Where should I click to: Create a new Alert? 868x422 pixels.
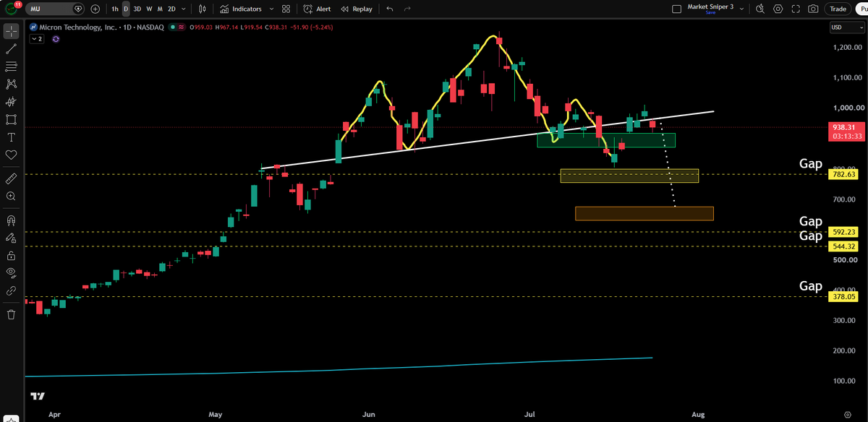tap(317, 9)
